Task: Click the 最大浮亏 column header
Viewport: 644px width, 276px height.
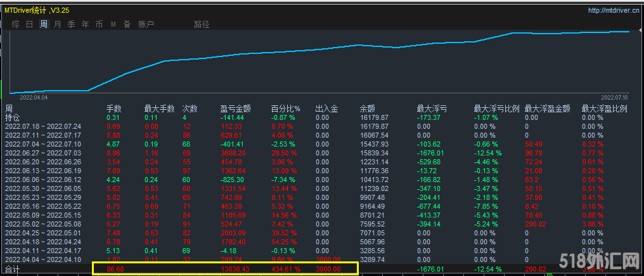Action: (432, 109)
